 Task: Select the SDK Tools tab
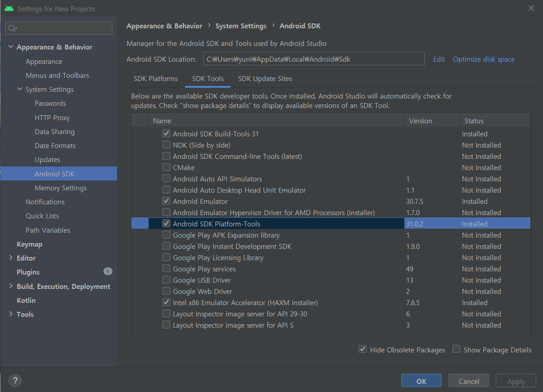(x=208, y=79)
